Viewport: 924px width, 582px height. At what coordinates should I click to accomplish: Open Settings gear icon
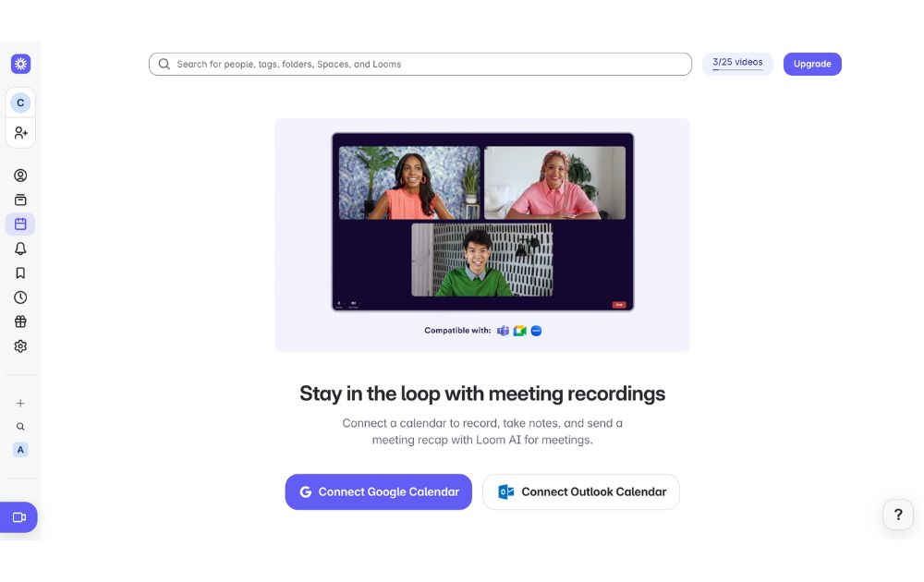(x=20, y=346)
